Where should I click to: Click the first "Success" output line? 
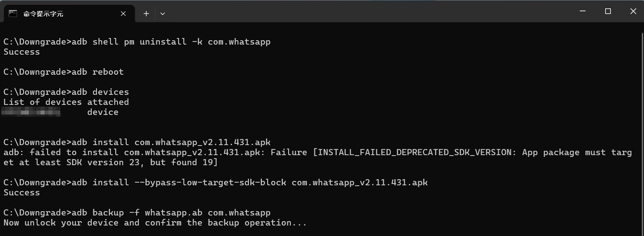pos(21,52)
